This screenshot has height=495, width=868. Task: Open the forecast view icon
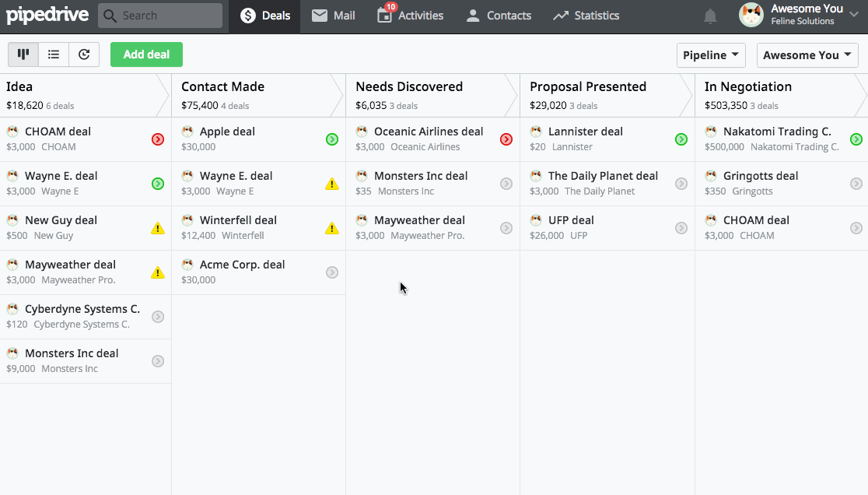click(x=84, y=54)
